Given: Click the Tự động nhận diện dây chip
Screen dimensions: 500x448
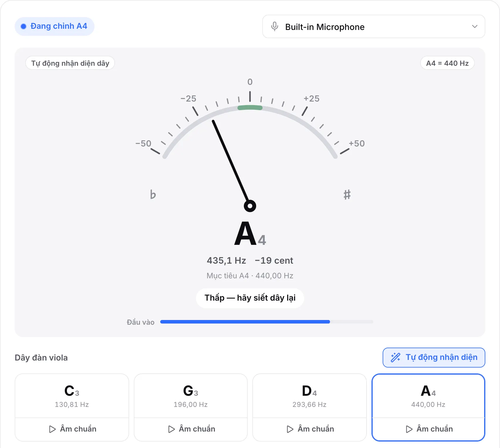Looking at the screenshot, I should 70,63.
